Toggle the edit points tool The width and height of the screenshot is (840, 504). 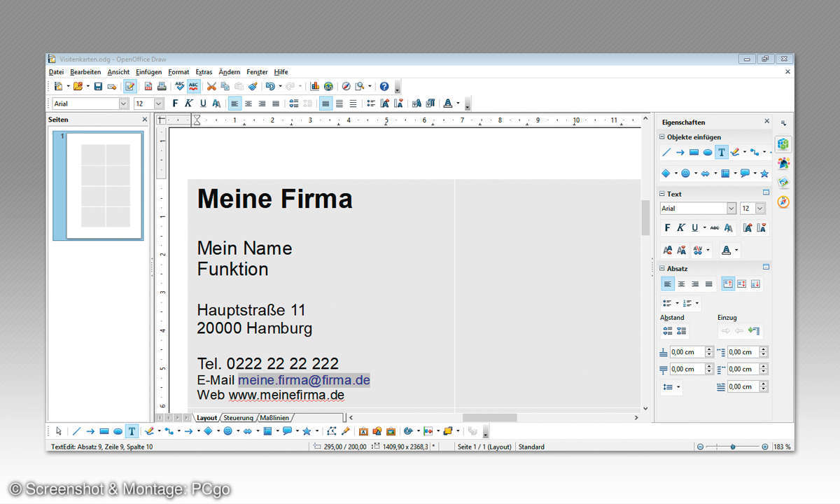point(332,431)
